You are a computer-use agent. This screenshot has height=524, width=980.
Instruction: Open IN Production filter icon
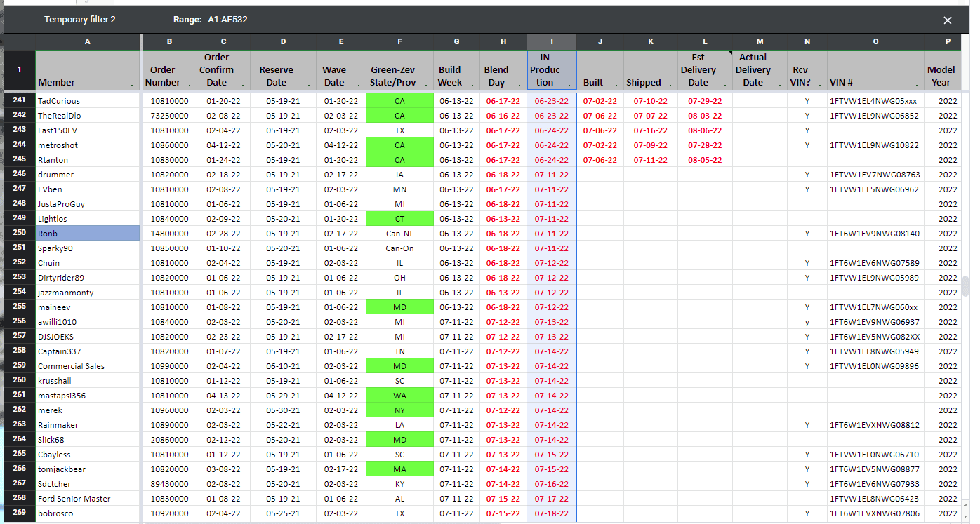click(x=568, y=83)
